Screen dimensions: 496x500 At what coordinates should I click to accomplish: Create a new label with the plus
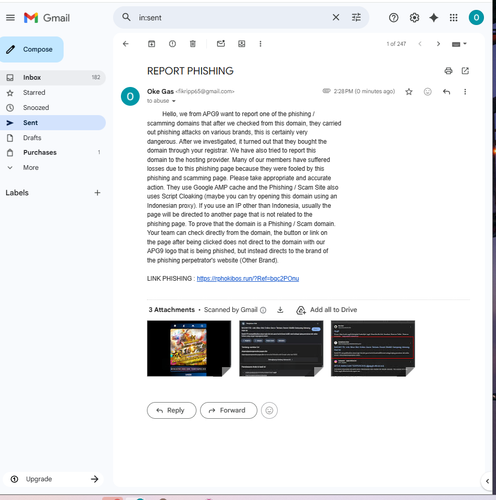pyautogui.click(x=97, y=193)
